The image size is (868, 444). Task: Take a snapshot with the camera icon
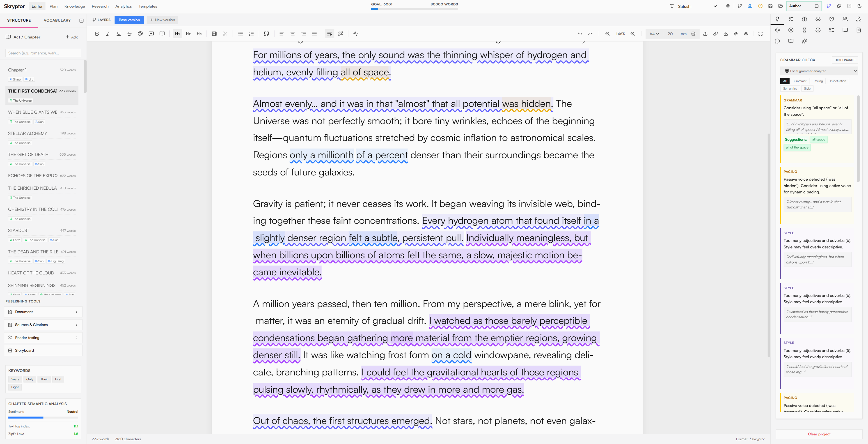tap(750, 6)
